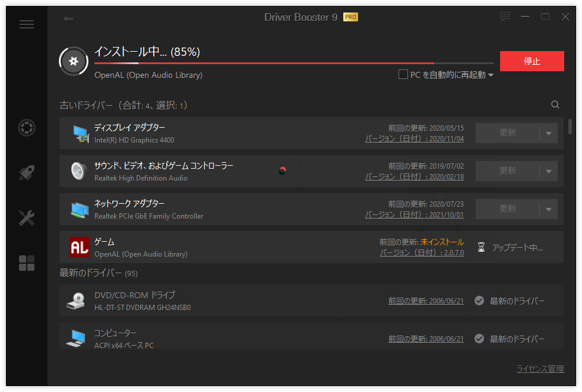Expand the display adapter update dropdown arrow
The image size is (582, 392).
click(549, 133)
